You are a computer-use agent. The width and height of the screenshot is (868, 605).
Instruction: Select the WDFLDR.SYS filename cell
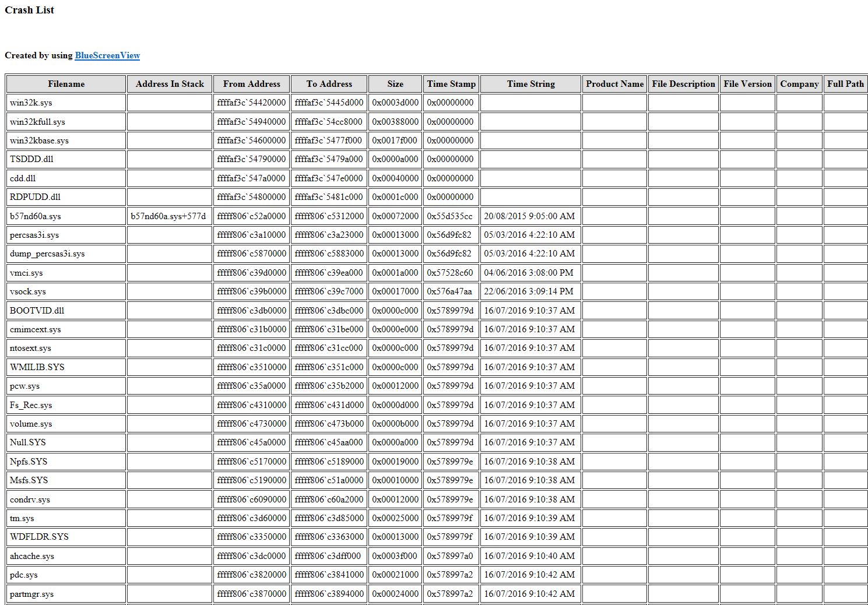coord(66,537)
